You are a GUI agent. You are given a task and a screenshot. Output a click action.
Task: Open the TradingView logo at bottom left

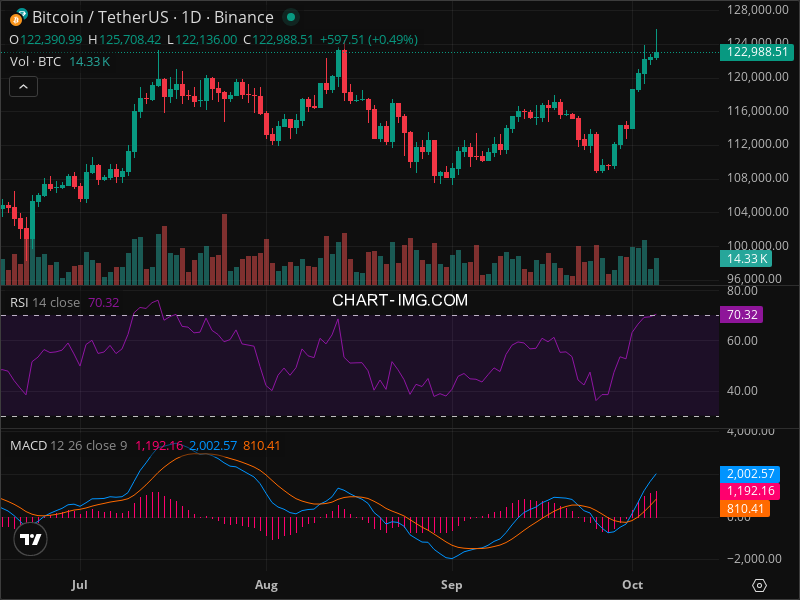tap(31, 540)
